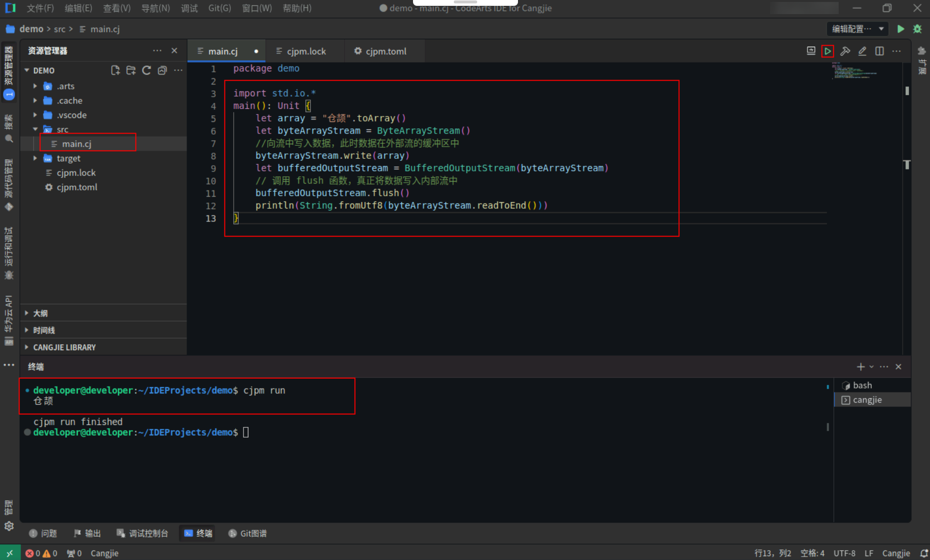
Task: Open the editor's more actions menu
Action: click(x=896, y=51)
